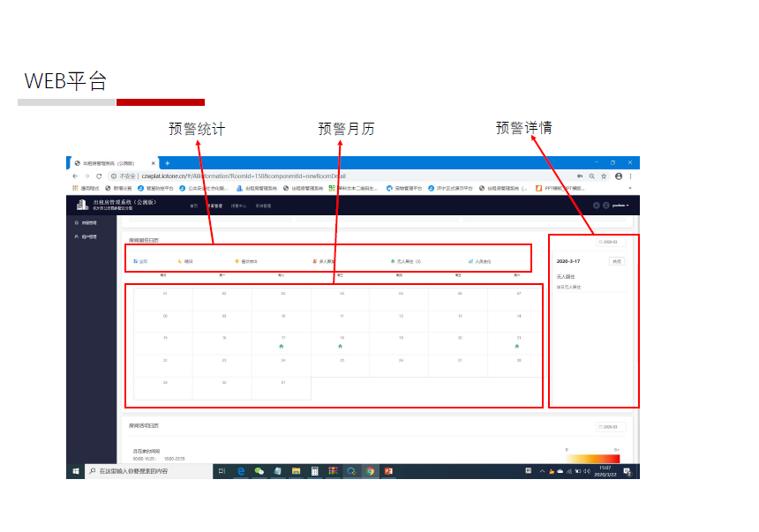Click the not-secure site info icon
The width and height of the screenshot is (759, 532).
pyautogui.click(x=114, y=176)
